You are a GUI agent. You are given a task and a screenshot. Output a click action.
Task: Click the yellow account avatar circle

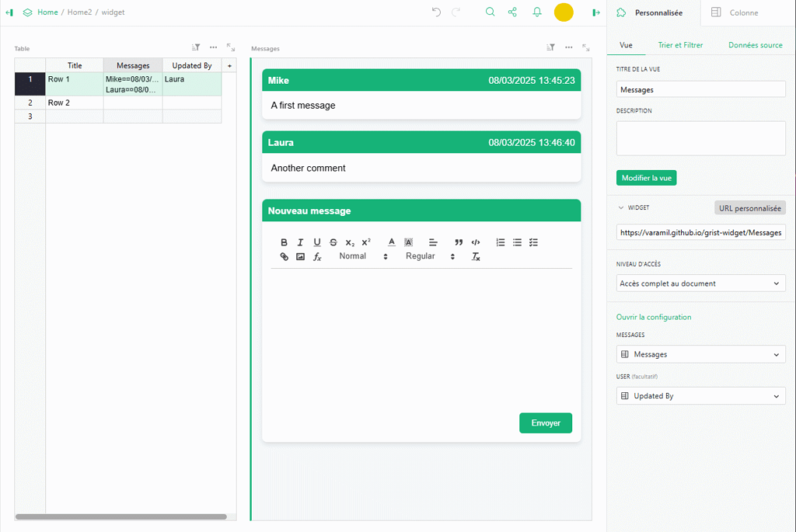(x=564, y=12)
